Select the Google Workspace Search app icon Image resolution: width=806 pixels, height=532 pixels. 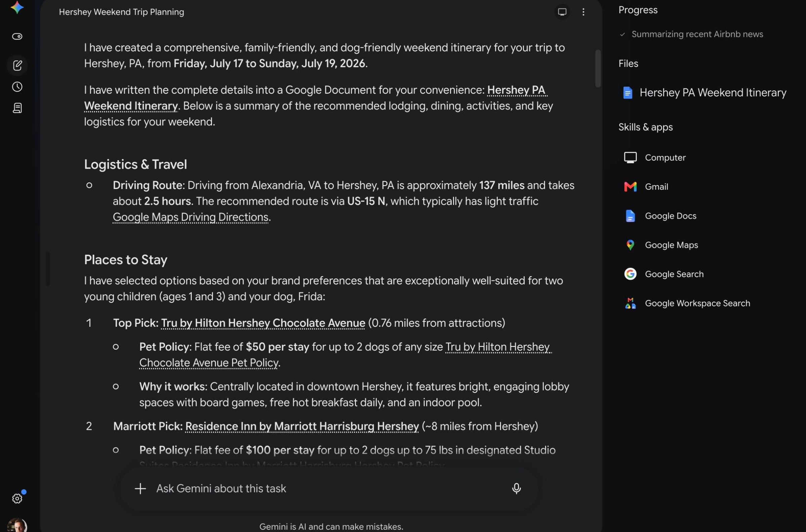click(630, 303)
